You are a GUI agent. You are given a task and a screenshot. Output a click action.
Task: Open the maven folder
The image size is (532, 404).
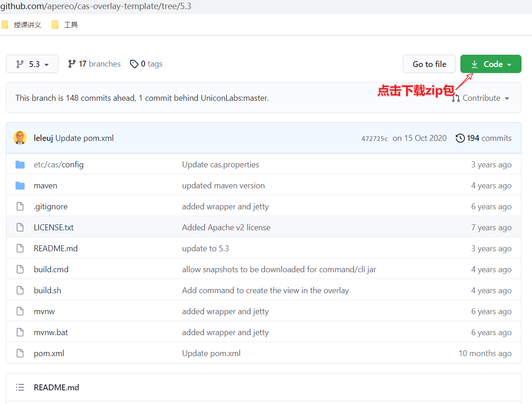(46, 186)
